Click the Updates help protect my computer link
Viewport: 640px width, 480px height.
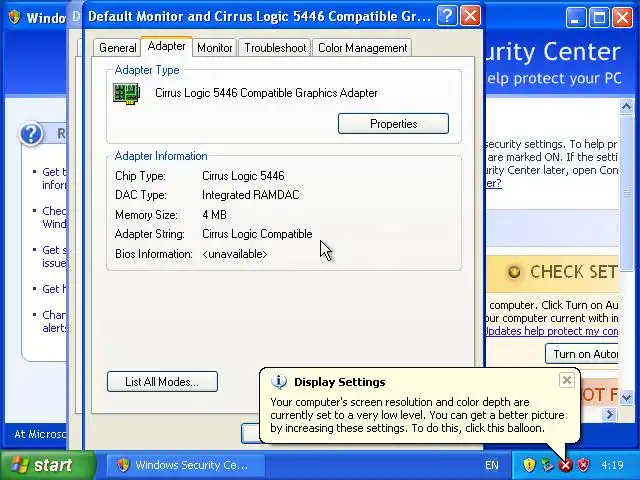point(551,331)
